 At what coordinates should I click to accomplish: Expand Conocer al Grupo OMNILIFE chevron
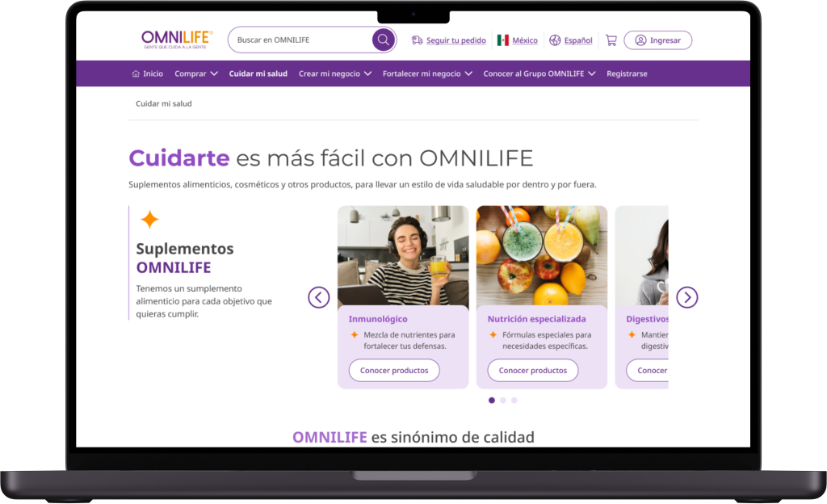(x=592, y=73)
